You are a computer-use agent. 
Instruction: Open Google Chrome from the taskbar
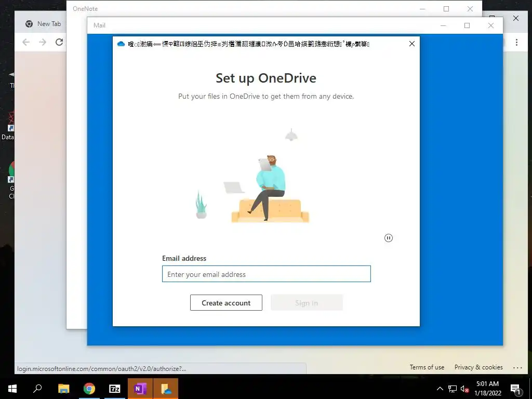click(x=89, y=389)
